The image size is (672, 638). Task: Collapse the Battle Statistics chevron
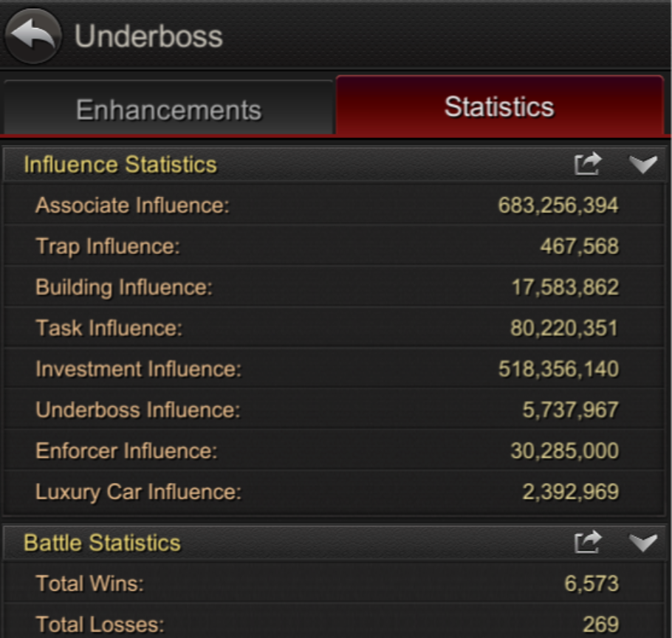click(x=643, y=543)
